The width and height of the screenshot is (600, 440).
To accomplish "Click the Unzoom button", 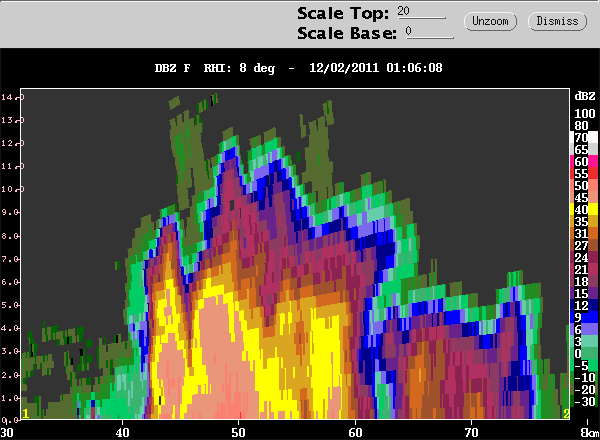I will point(490,21).
